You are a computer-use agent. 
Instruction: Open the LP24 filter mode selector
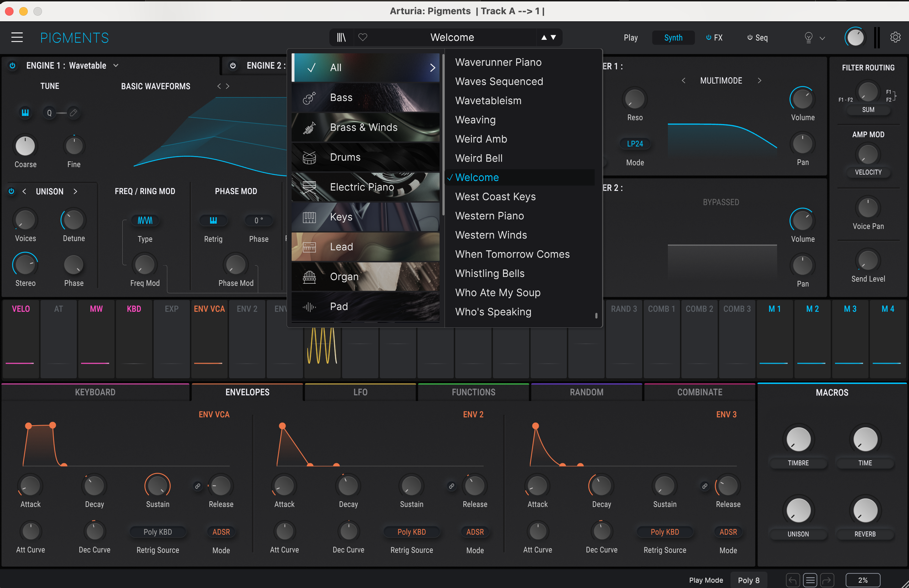[x=635, y=144]
